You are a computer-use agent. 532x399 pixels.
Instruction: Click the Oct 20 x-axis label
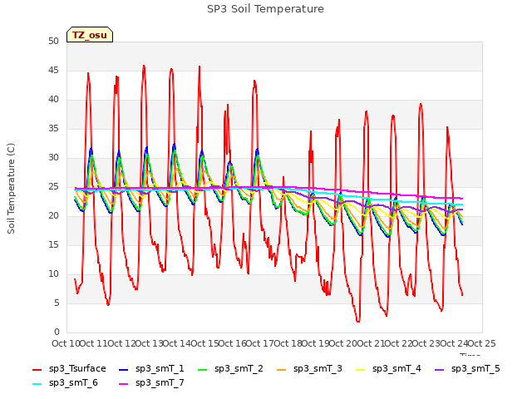[343, 343]
